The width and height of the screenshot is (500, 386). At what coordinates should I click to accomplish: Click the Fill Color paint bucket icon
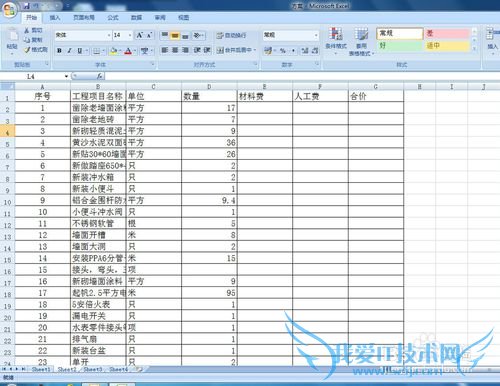pos(113,51)
